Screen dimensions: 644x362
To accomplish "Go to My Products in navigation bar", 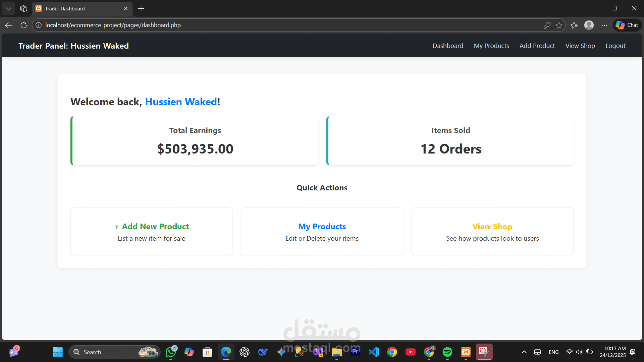I will (x=491, y=46).
